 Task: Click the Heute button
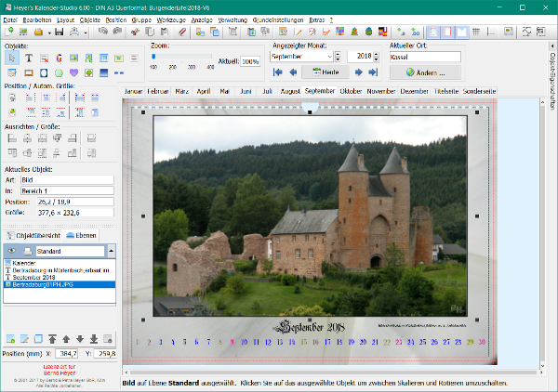click(x=324, y=72)
